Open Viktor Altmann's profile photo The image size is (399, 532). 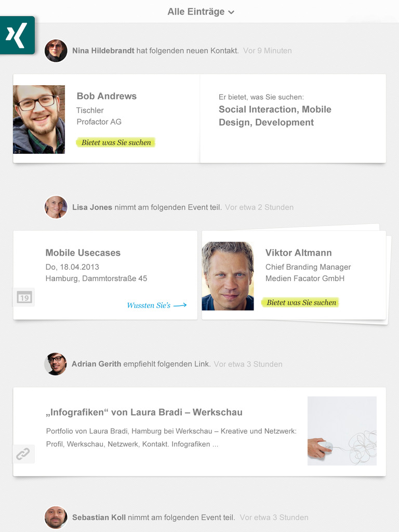click(x=228, y=276)
